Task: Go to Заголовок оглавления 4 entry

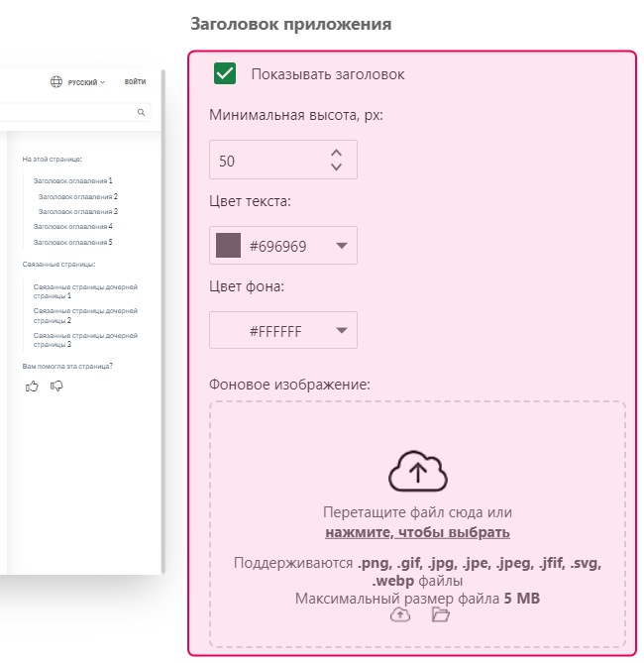Action: pyautogui.click(x=73, y=227)
